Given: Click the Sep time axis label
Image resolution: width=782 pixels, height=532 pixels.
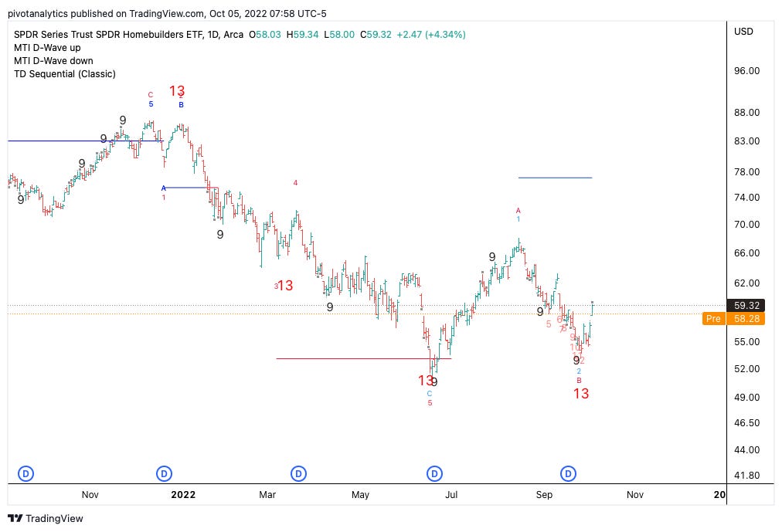Looking at the screenshot, I should tap(544, 495).
